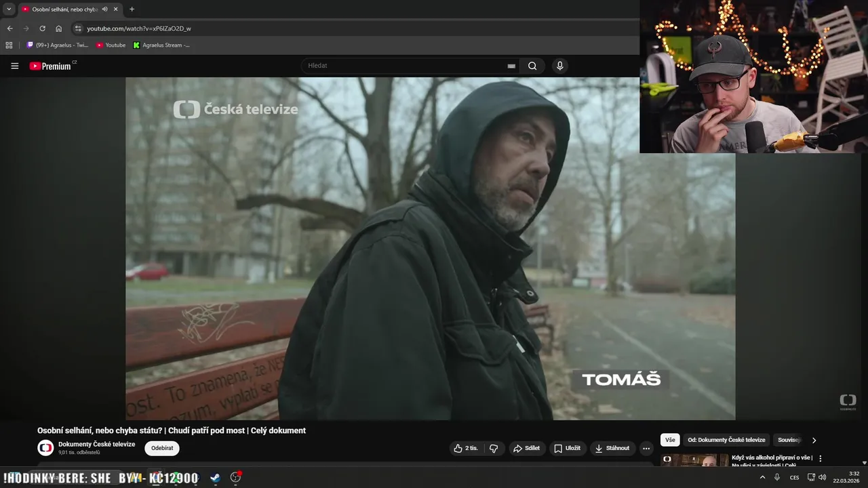Viewport: 868px width, 488px height.
Task: Click the youtube.com address bar URL
Action: [x=139, y=28]
